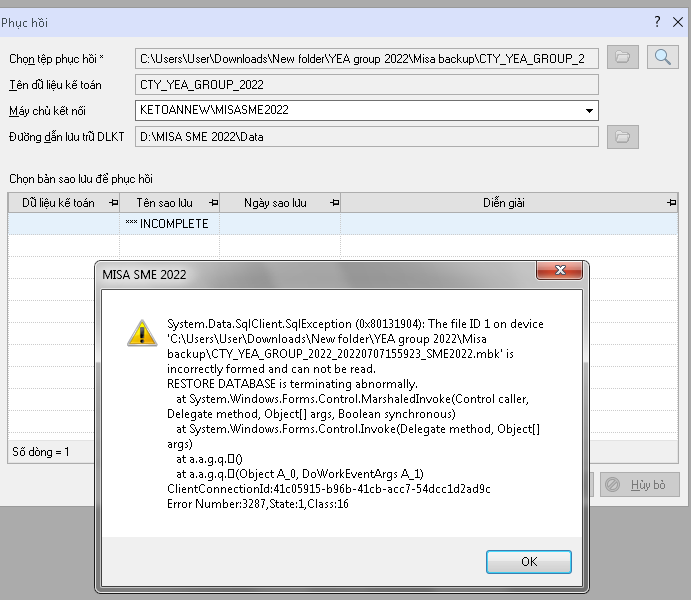Image resolution: width=691 pixels, height=600 pixels.
Task: Open help with the question mark icon
Action: 657,22
